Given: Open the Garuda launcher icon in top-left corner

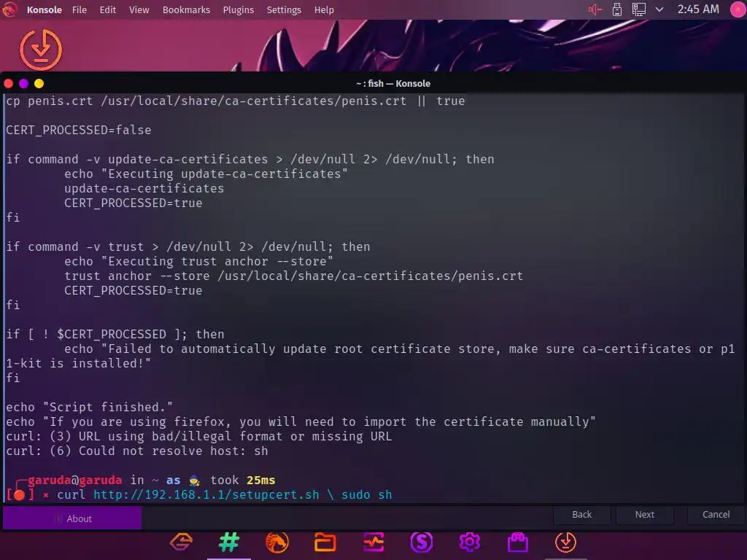Looking at the screenshot, I should pos(9,9).
